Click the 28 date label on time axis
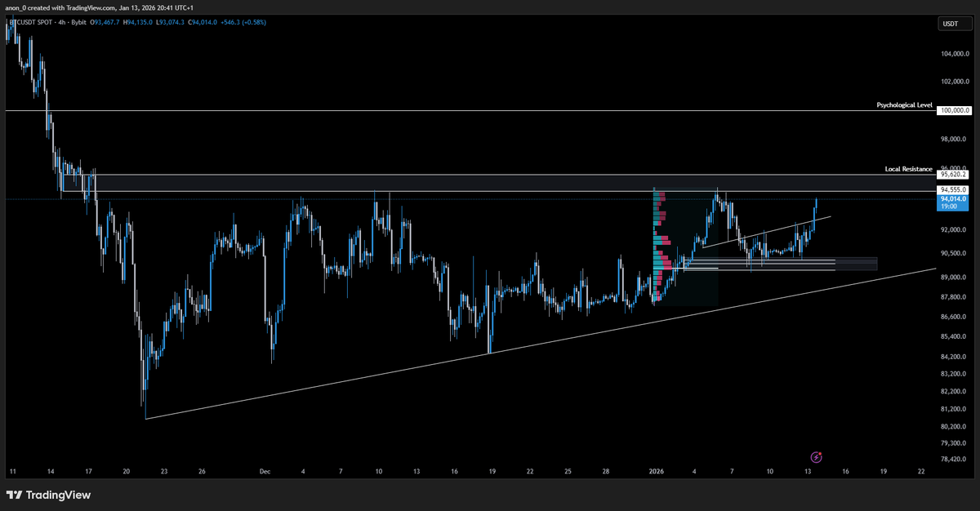The height and width of the screenshot is (511, 980). click(x=605, y=472)
